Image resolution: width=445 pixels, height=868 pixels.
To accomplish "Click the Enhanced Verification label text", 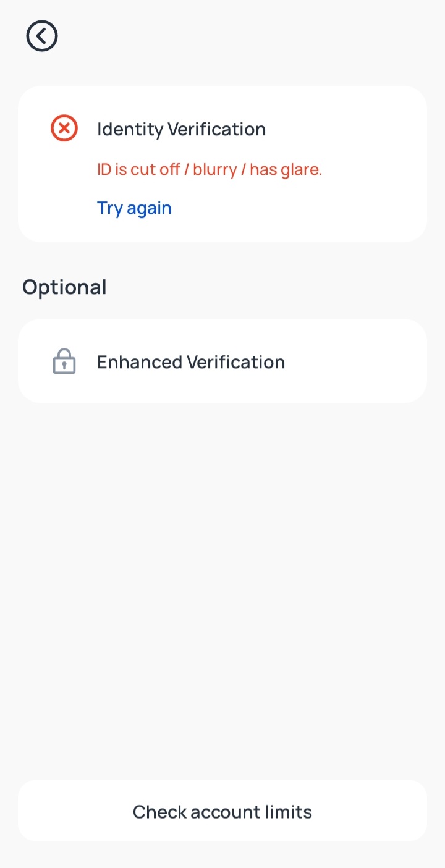I will coord(191,362).
